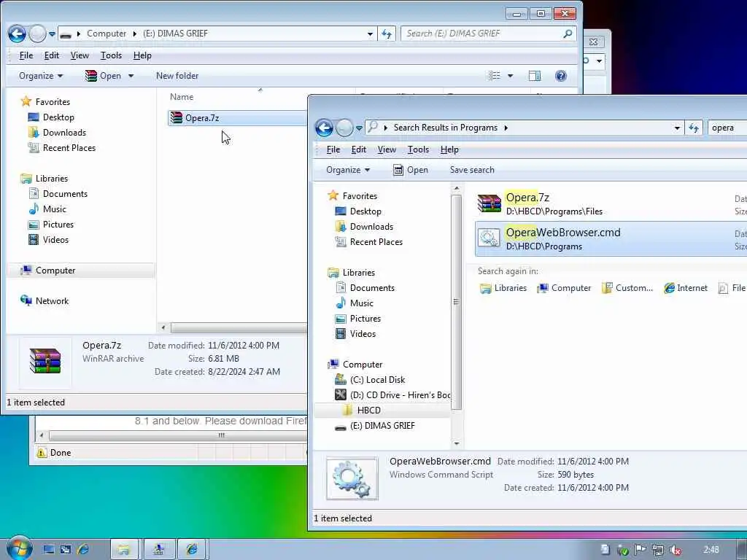Click Windows Explorer taskbar button
This screenshot has height=560, width=747.
(x=124, y=550)
